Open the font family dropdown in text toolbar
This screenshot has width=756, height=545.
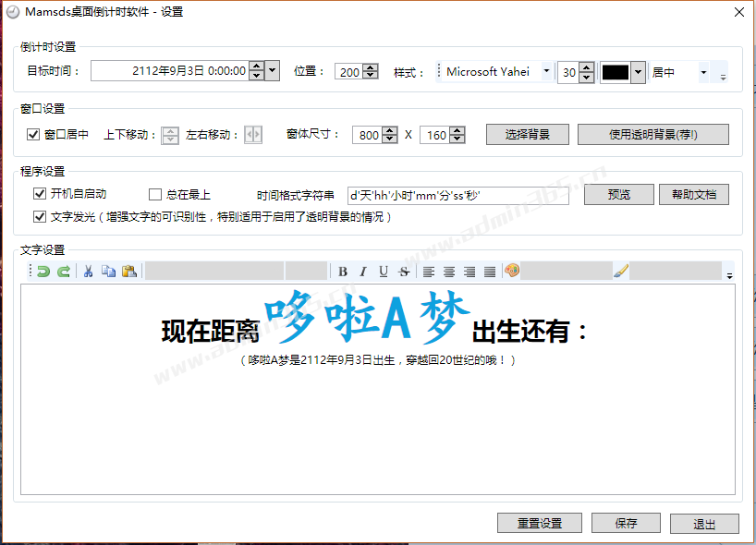[x=214, y=272]
